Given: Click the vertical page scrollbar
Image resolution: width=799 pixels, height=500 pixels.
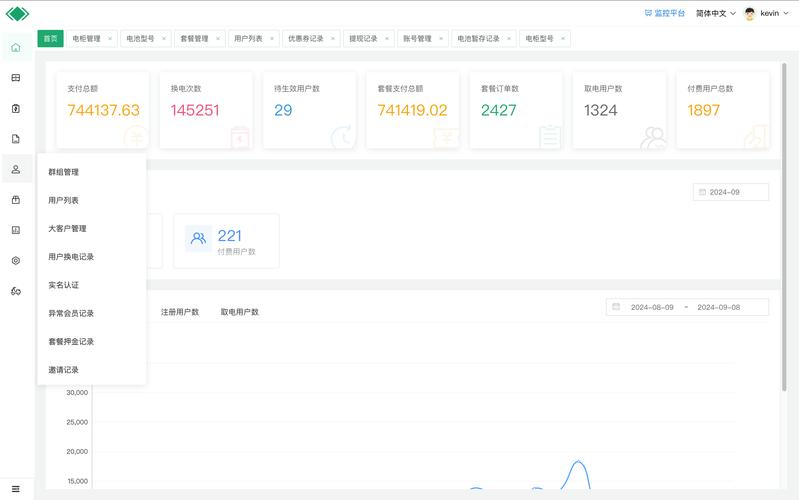Looking at the screenshot, I should tap(784, 227).
